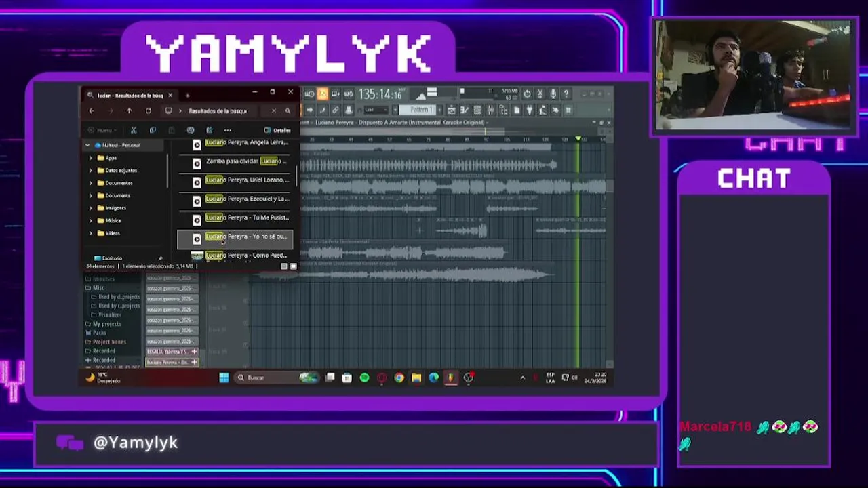Viewport: 868px width, 488px height.
Task: Switch Explorer to details list view in status bar
Action: pos(284,266)
